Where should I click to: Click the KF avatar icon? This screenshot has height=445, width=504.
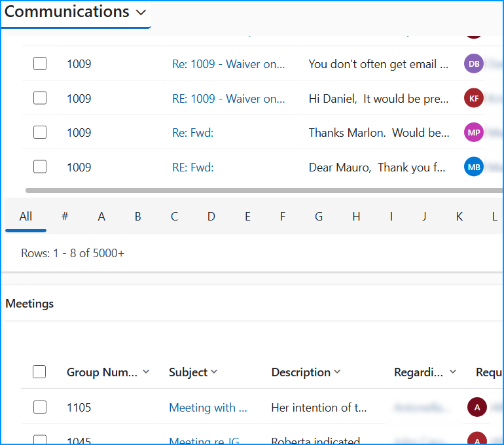click(x=474, y=98)
